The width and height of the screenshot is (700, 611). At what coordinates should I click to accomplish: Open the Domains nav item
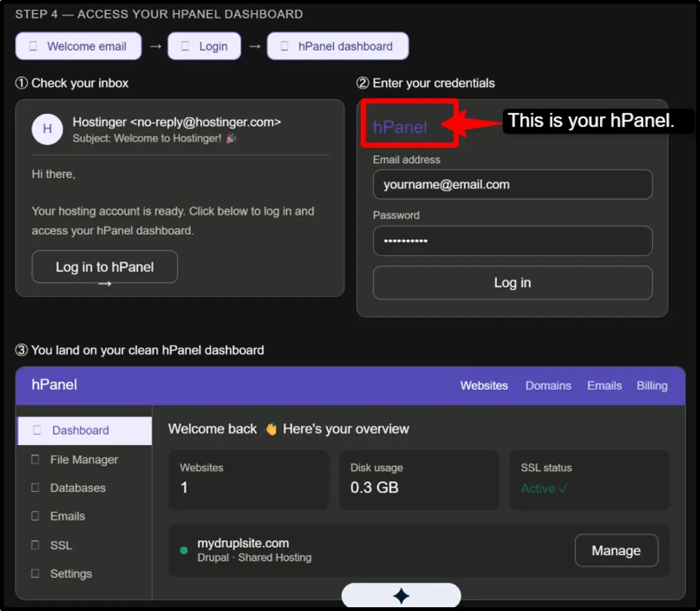pyautogui.click(x=548, y=385)
